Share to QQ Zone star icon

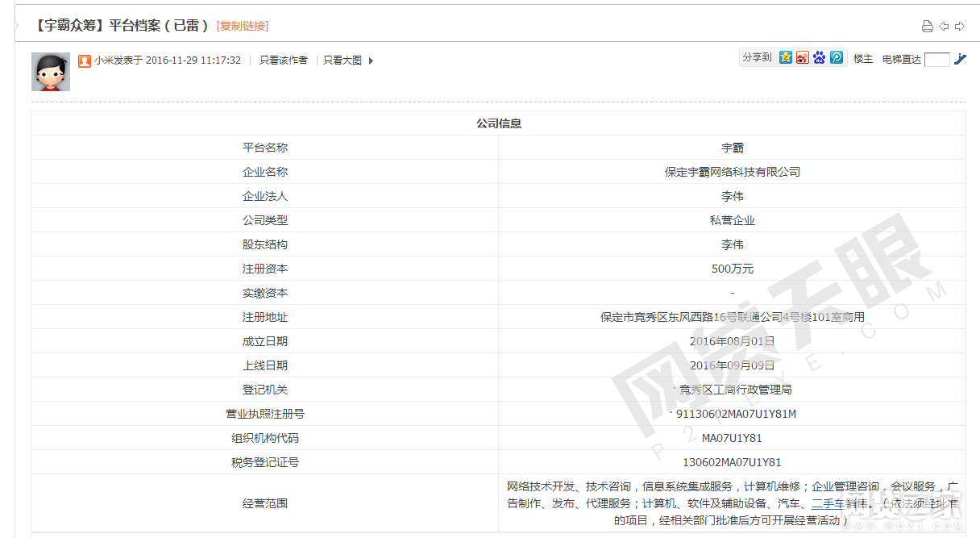click(786, 58)
